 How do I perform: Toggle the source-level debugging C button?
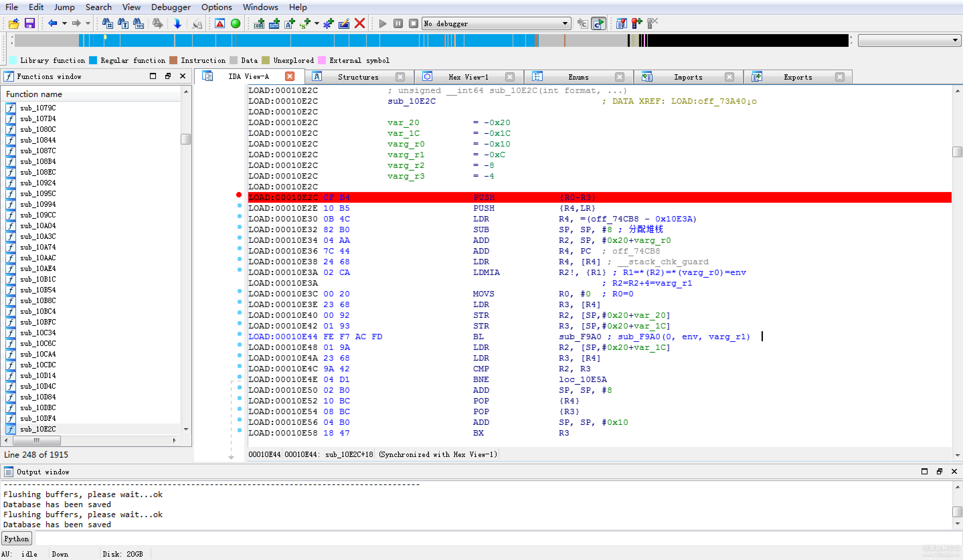point(598,24)
